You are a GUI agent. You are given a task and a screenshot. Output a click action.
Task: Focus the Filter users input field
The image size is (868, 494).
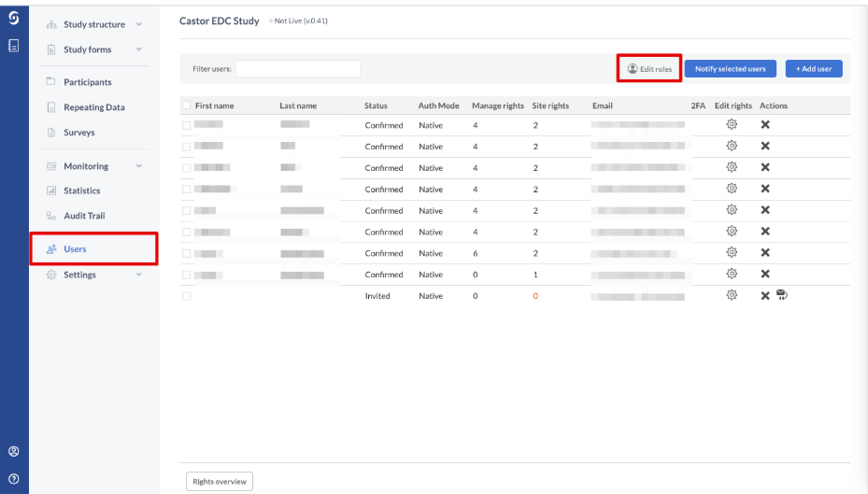pos(298,68)
